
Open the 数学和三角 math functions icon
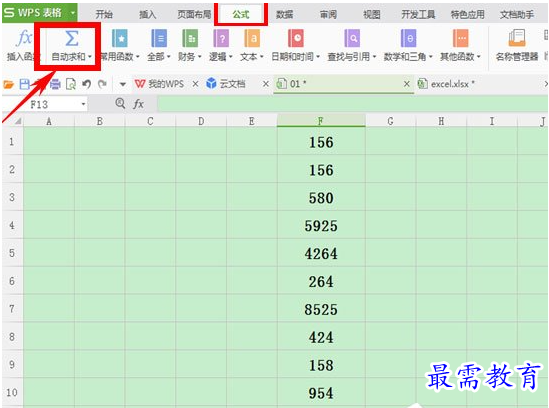coord(408,38)
